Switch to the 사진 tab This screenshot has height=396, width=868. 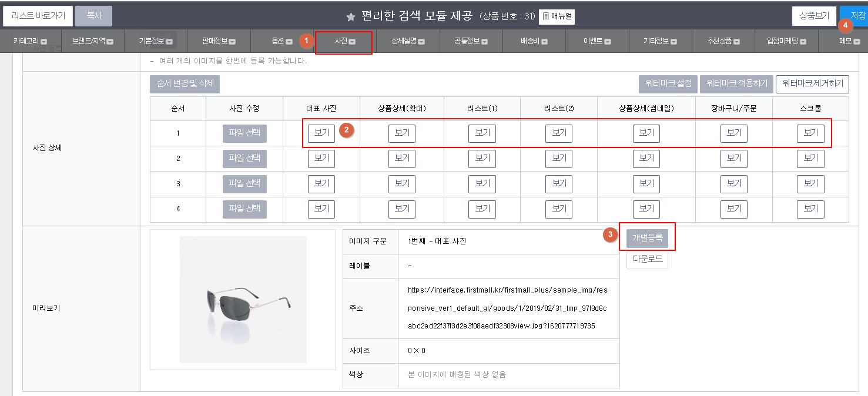[344, 42]
